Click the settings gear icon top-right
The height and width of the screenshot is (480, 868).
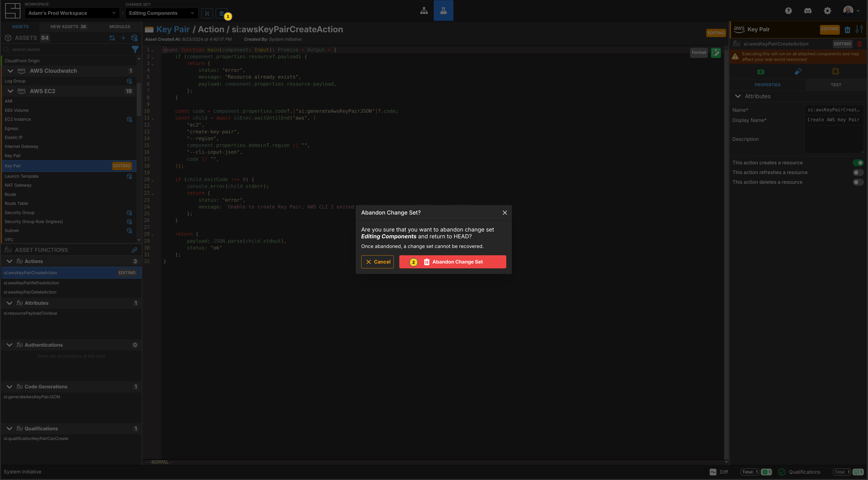click(828, 11)
